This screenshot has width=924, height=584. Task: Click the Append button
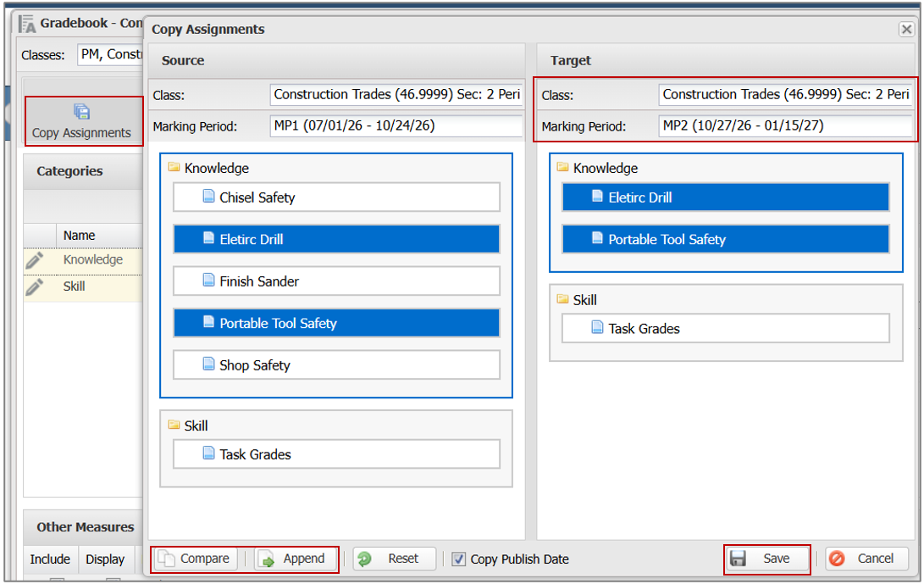(296, 559)
